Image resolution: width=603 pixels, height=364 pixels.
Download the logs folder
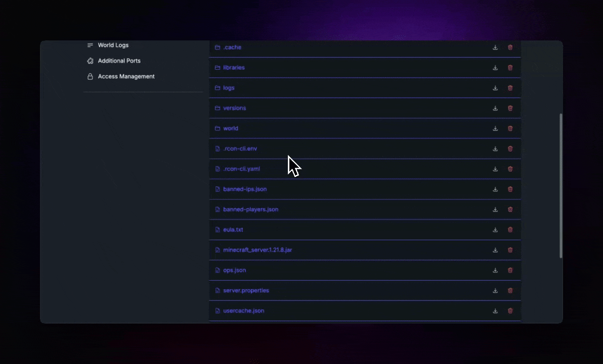click(495, 88)
